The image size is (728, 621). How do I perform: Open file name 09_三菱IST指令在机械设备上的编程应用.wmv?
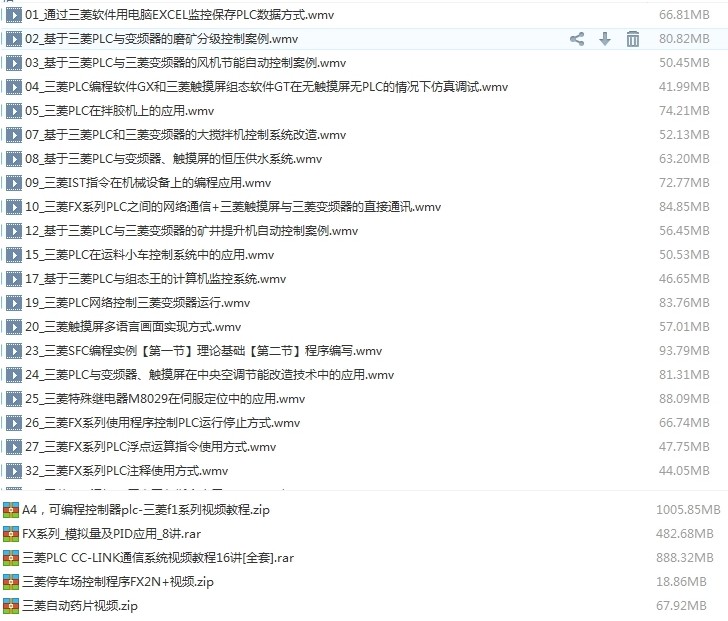(x=148, y=183)
